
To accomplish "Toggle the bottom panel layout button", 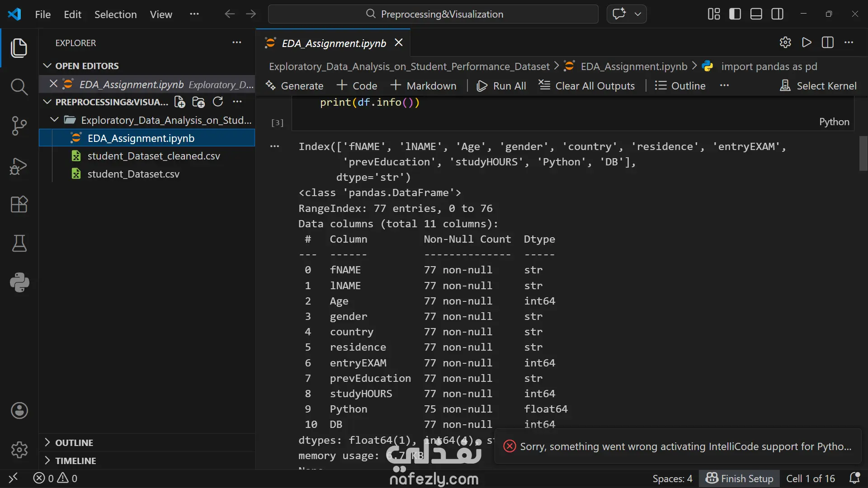I will [x=756, y=14].
